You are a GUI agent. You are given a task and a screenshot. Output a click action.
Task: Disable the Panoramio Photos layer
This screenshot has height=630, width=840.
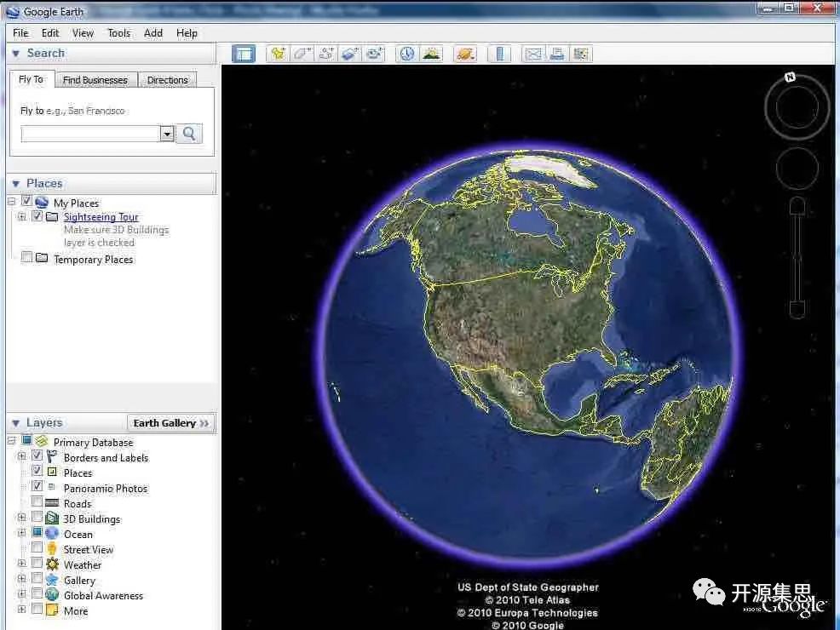(x=37, y=487)
